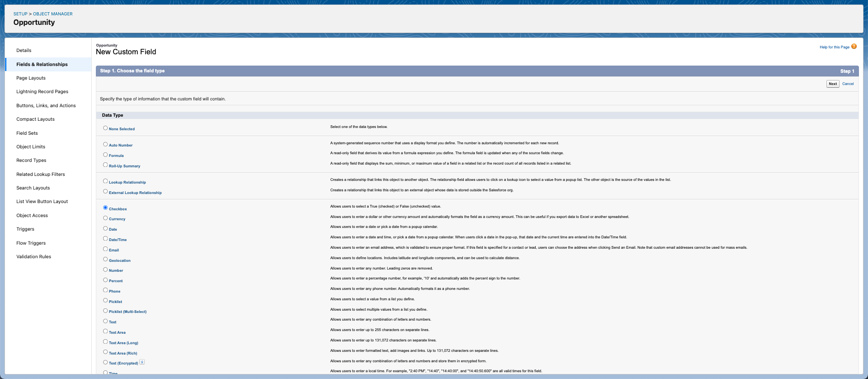Select the Number data type
Viewport: 868px width, 379px height.
(105, 270)
